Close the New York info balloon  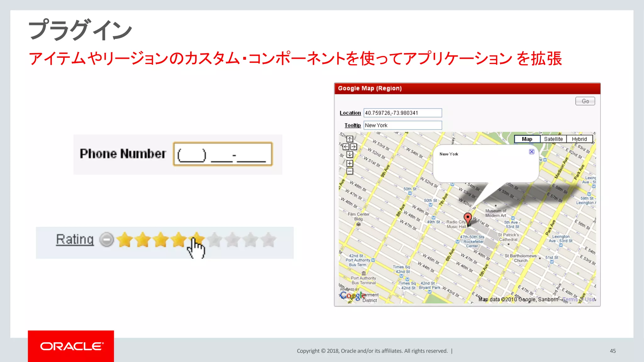tap(531, 152)
